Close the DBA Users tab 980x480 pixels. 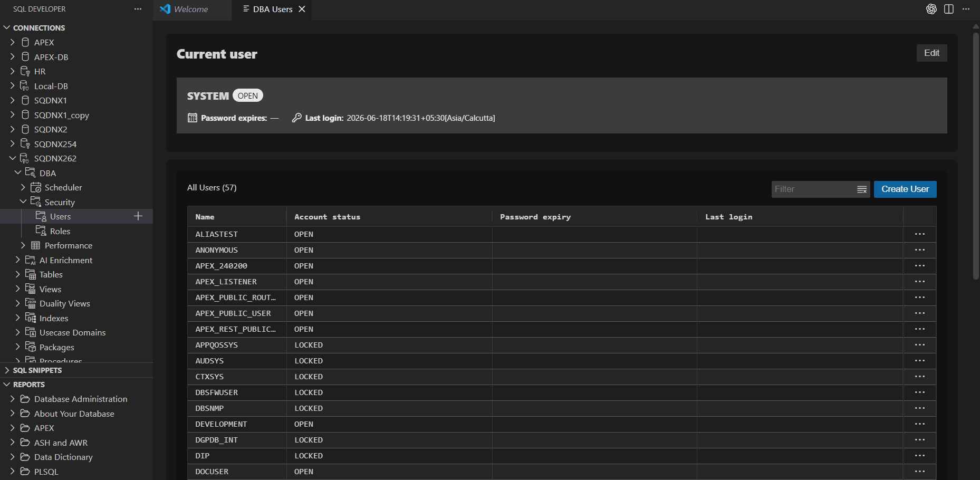(302, 9)
